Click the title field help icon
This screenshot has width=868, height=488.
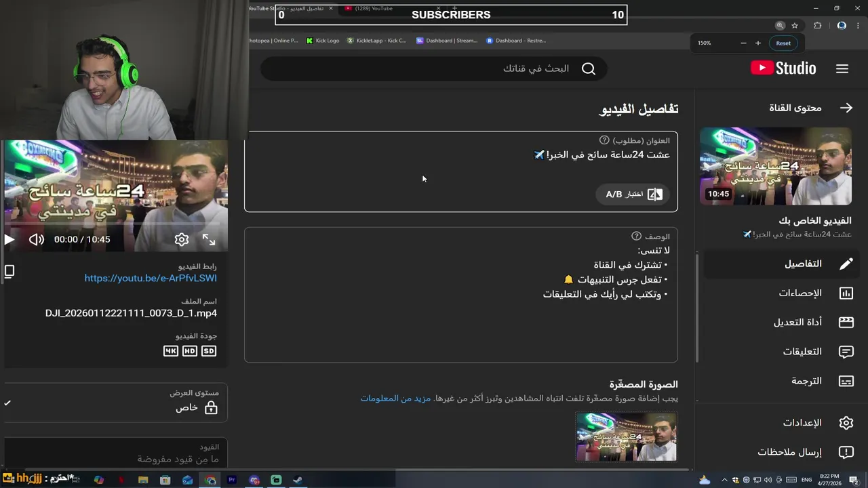pyautogui.click(x=604, y=140)
